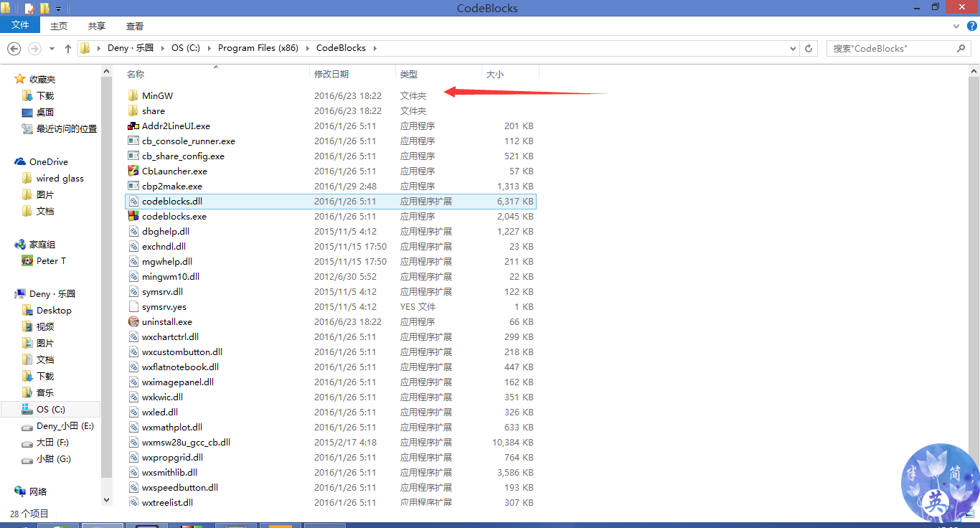Click the navigation pane scroll down arrow

point(107,500)
